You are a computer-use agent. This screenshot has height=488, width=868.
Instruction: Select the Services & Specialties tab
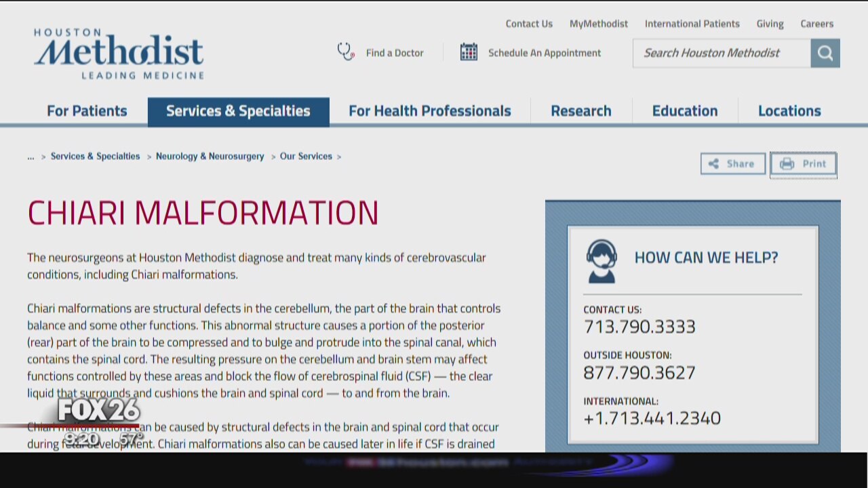(238, 111)
